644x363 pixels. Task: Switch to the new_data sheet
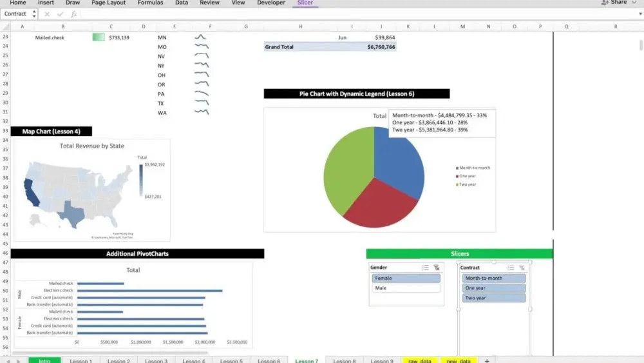pos(459,360)
